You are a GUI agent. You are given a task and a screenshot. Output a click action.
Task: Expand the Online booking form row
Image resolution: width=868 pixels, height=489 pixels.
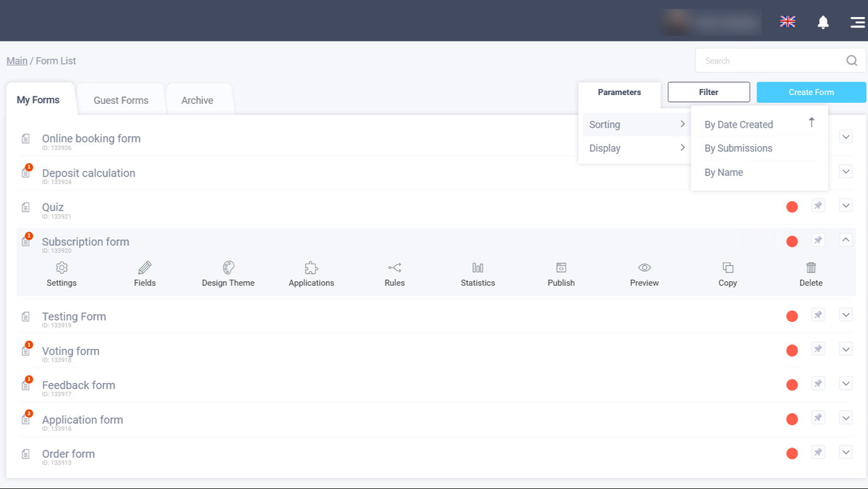(x=846, y=137)
